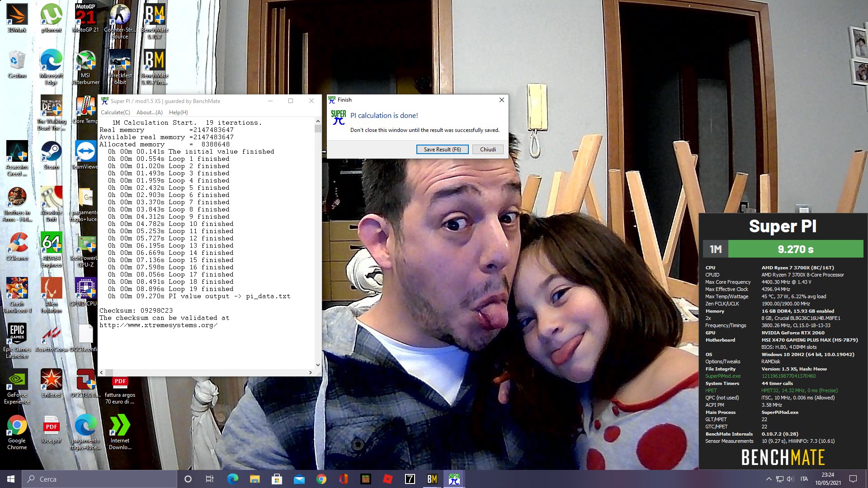Open the Mail app from the taskbar
The width and height of the screenshot is (868, 488).
(299, 479)
